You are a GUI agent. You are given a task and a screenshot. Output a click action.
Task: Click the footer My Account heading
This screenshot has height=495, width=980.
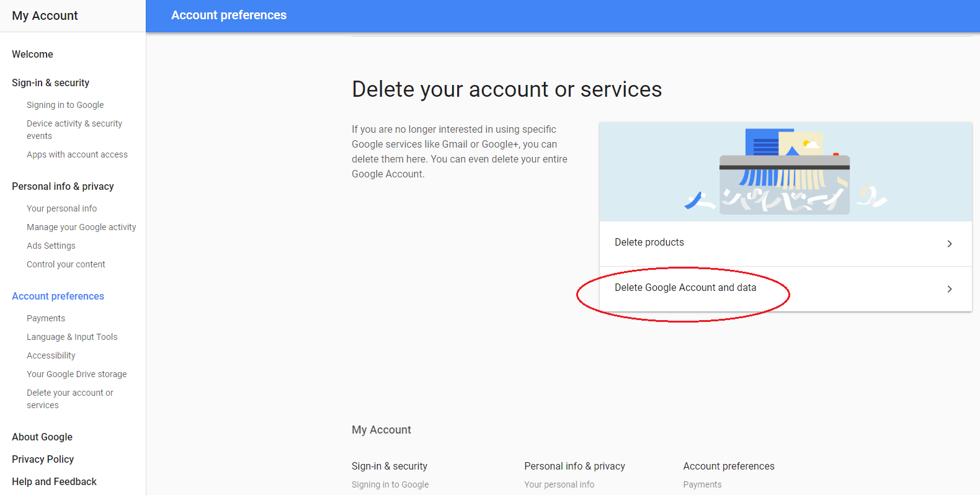381,430
